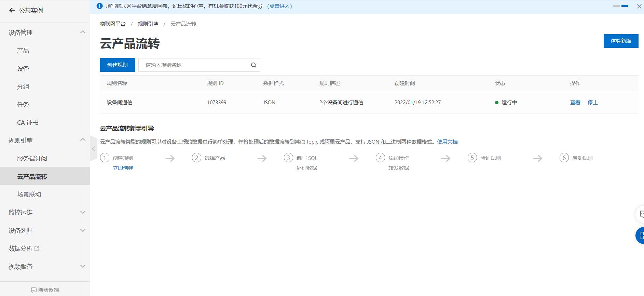Open the blue floating grid button at right edge
Image resolution: width=644 pixels, height=296 pixels.
[x=640, y=236]
